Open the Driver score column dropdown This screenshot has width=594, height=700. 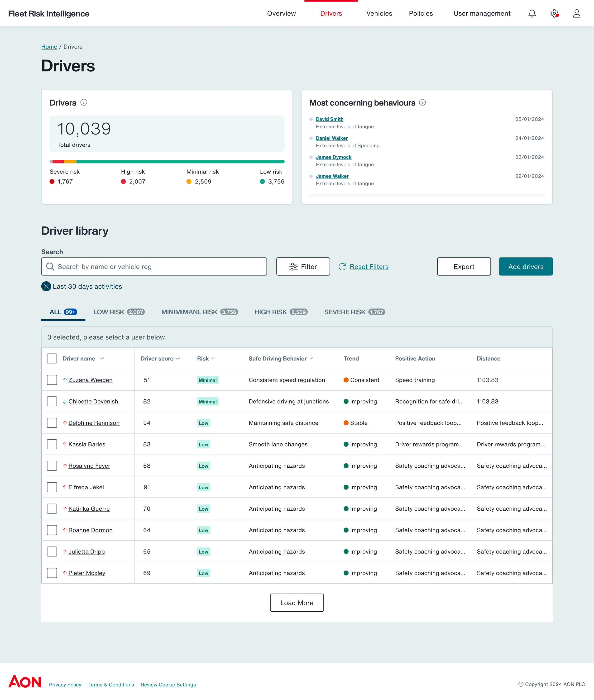[178, 359]
